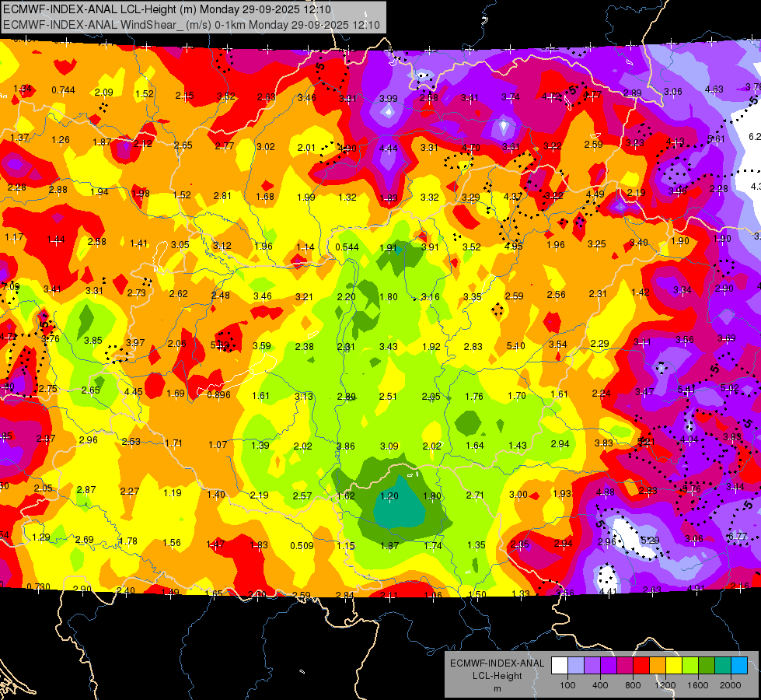Click the wind shear value 3.86

point(346,446)
